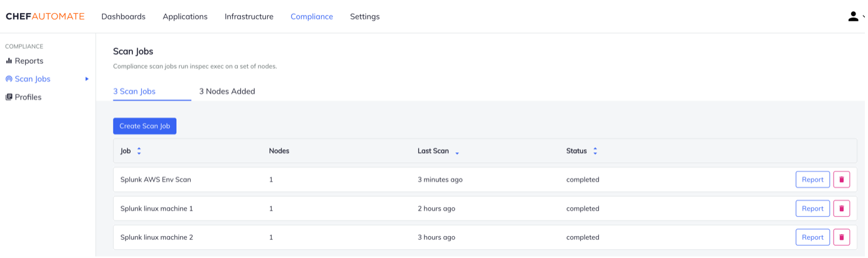Image resolution: width=868 pixels, height=258 pixels.
Task: Open the user profile icon menu
Action: [x=853, y=16]
